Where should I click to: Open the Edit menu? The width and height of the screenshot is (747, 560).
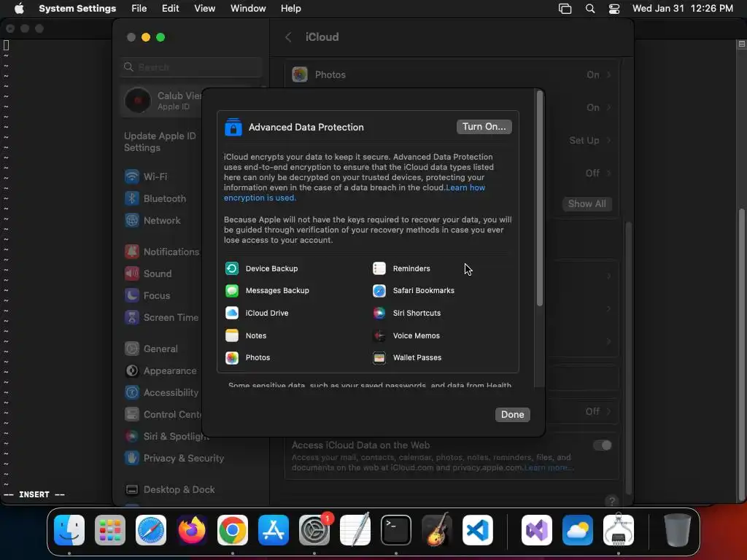[x=170, y=9]
